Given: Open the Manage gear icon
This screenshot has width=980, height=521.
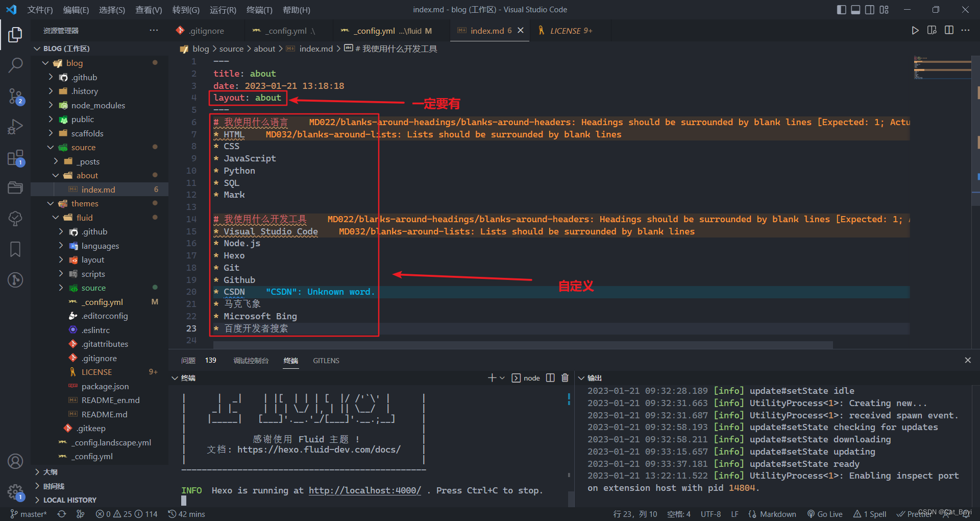Looking at the screenshot, I should (x=15, y=492).
